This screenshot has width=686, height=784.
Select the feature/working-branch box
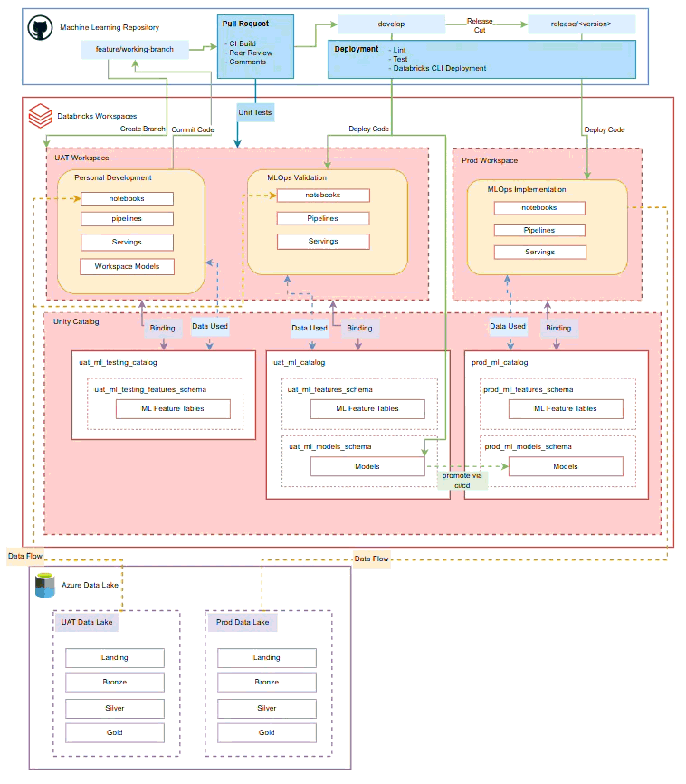134,47
